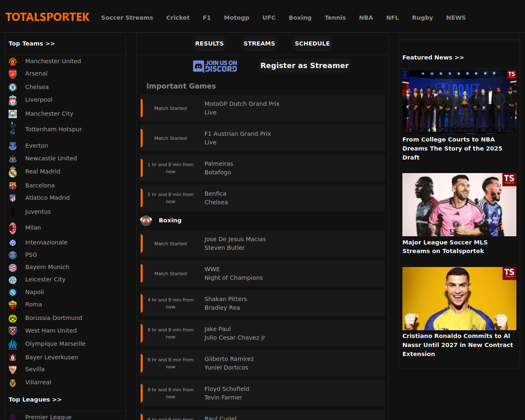525x420 pixels.
Task: Click the Manchester United crest icon
Action: 13,62
